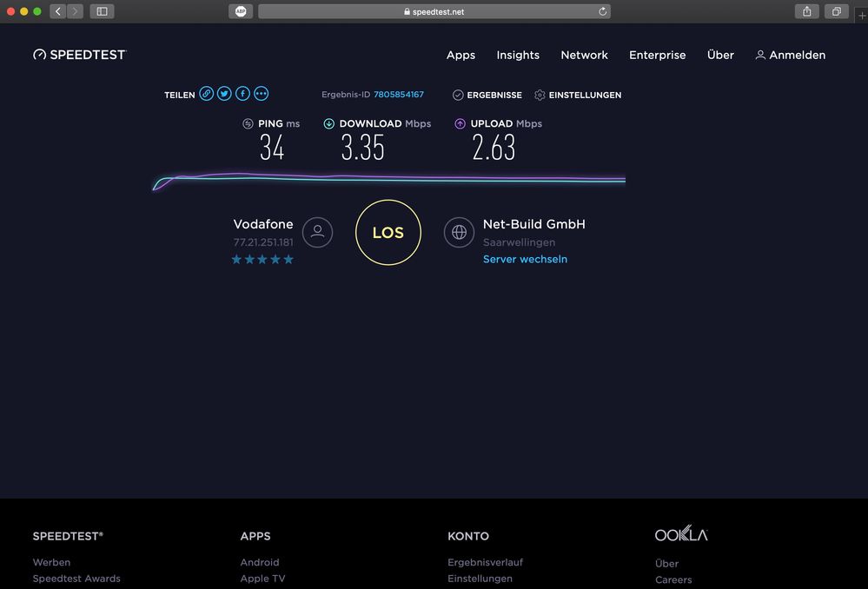Rate Vodafone with the first star

tap(236, 259)
